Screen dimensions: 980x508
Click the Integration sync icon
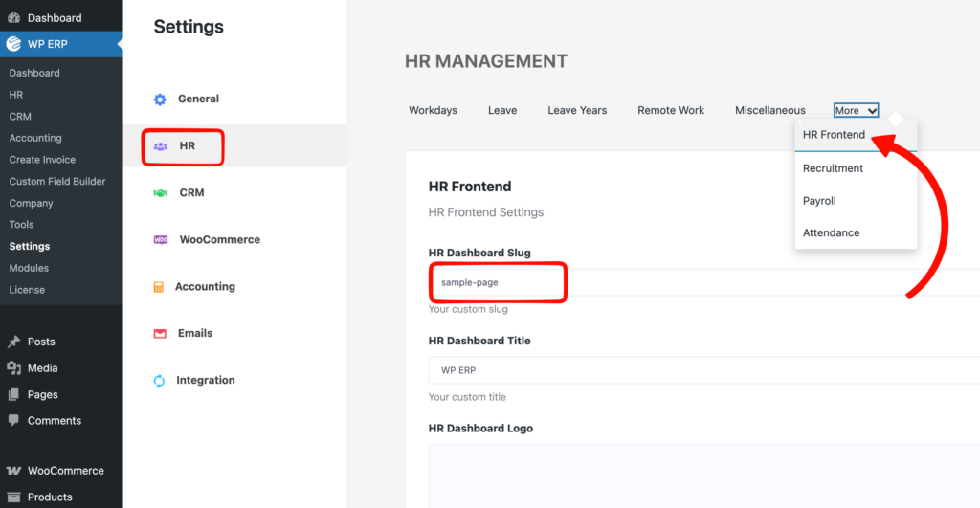tap(160, 381)
